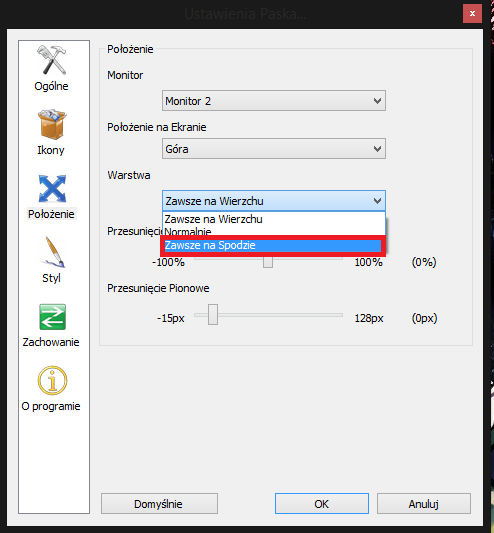Click the Położenie blue arrows icon
The image size is (494, 533).
[x=52, y=188]
